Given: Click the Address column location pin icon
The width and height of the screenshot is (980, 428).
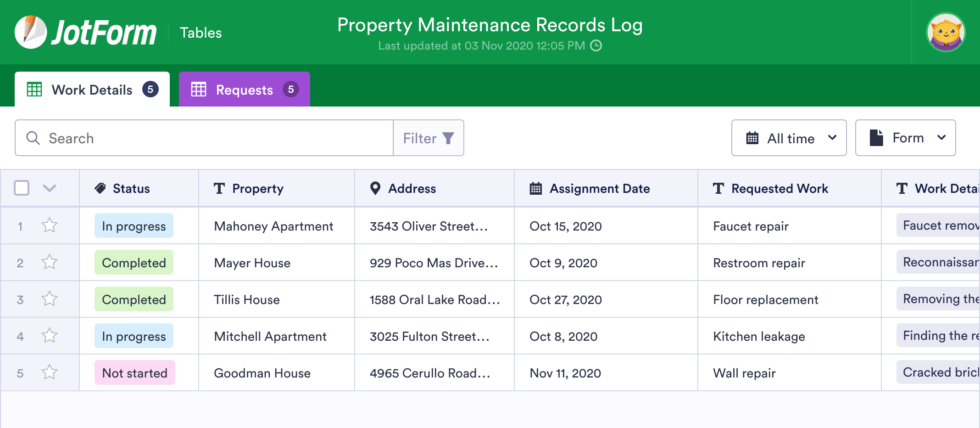Looking at the screenshot, I should tap(375, 188).
